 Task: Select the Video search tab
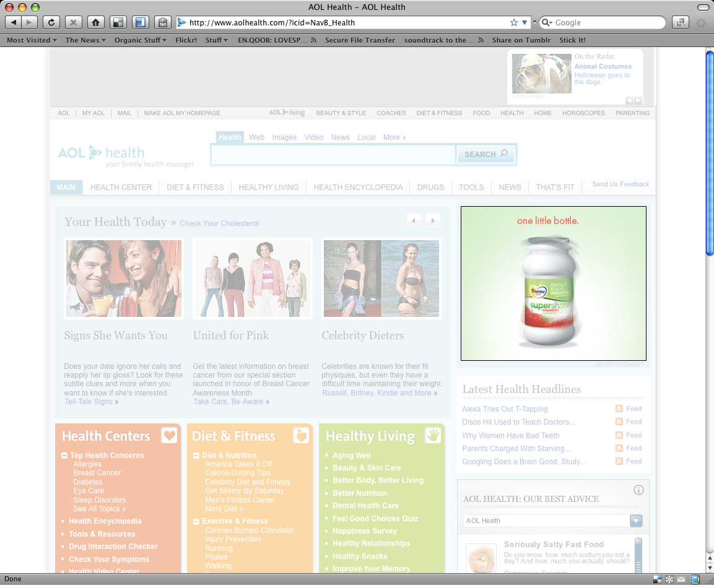point(314,137)
